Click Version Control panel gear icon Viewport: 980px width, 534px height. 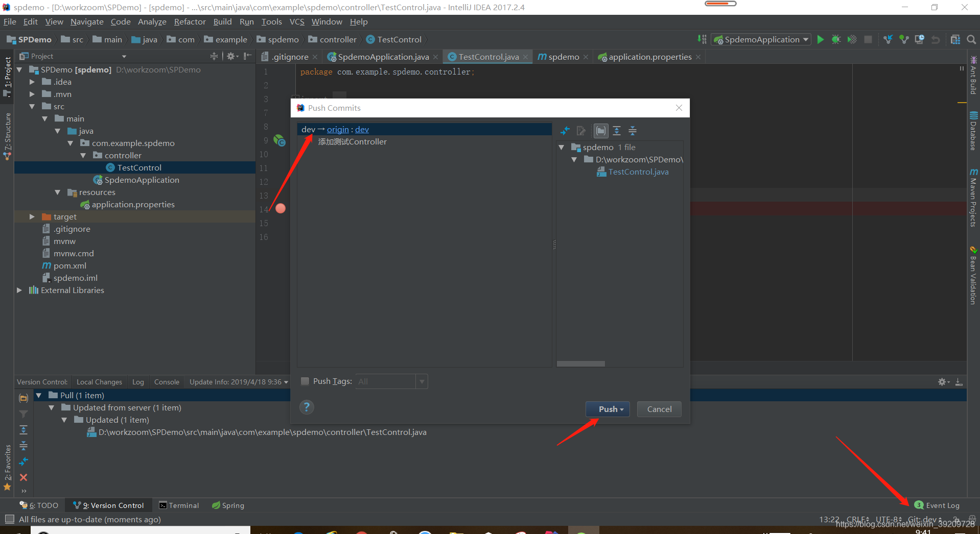tap(943, 382)
